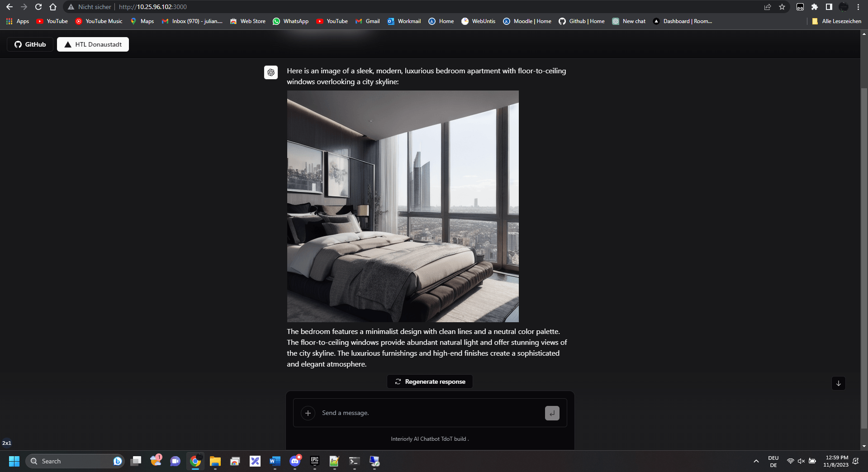Click the ChatGPT avatar beside the response

pyautogui.click(x=270, y=72)
